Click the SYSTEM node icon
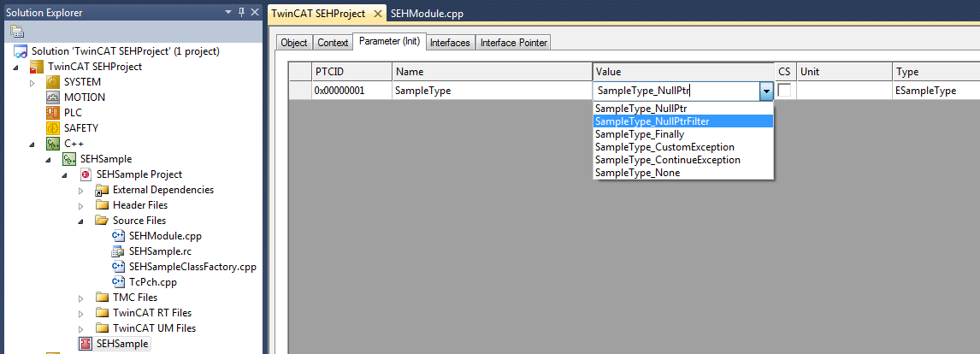Screen dimensions: 980x354 pos(53,82)
